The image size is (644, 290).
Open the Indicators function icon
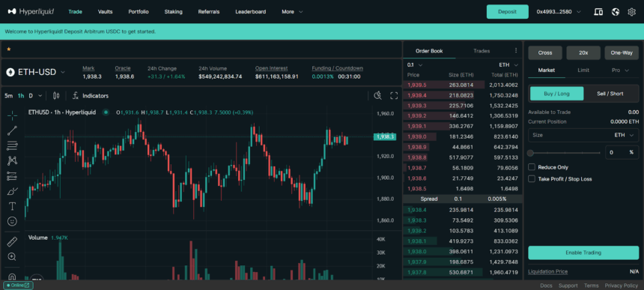pos(76,96)
